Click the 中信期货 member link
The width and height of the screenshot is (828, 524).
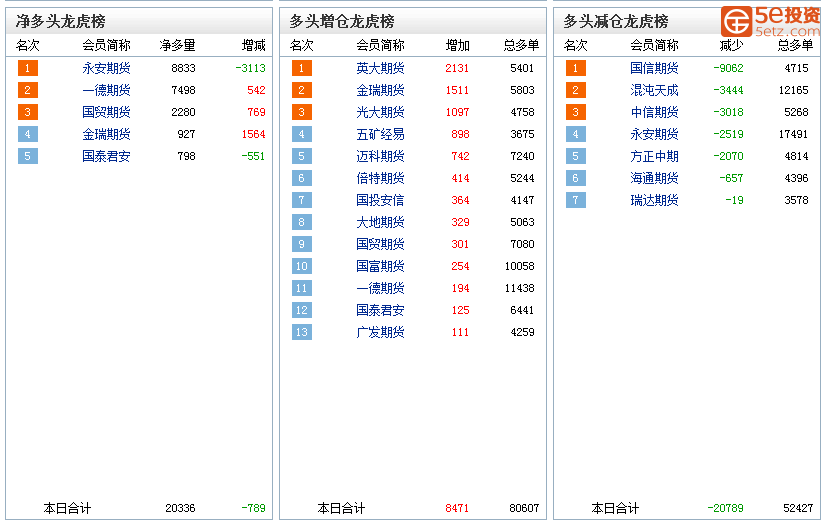[654, 112]
